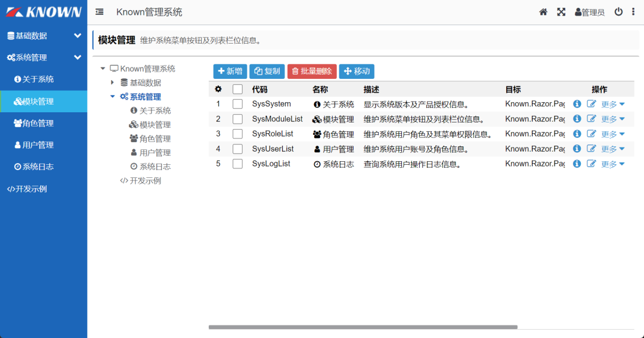644x338 pixels.
Task: Click the table settings gear icon
Action: pos(218,89)
